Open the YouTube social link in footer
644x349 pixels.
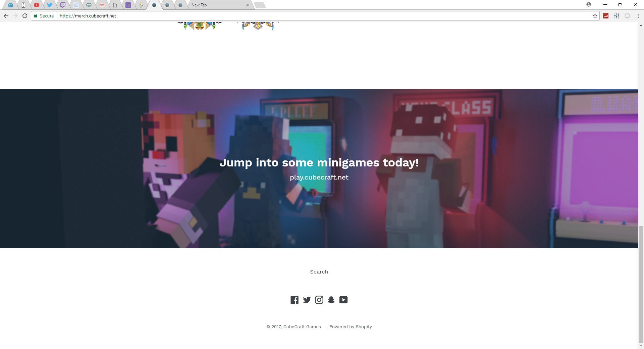(x=343, y=300)
